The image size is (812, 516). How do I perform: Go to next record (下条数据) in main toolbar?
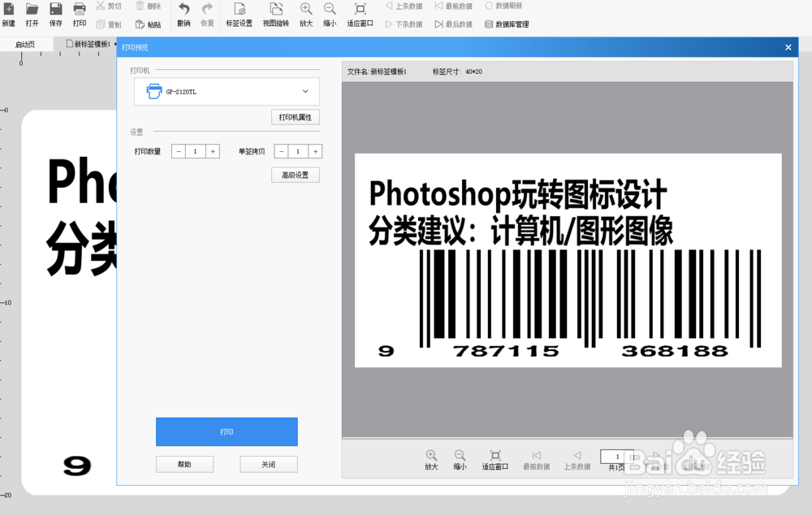pyautogui.click(x=404, y=24)
